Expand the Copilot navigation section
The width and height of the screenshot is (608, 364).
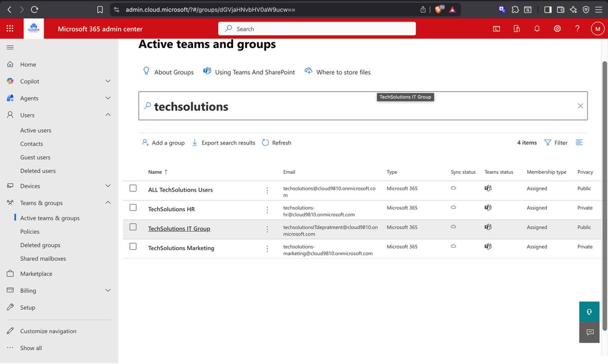coord(107,81)
